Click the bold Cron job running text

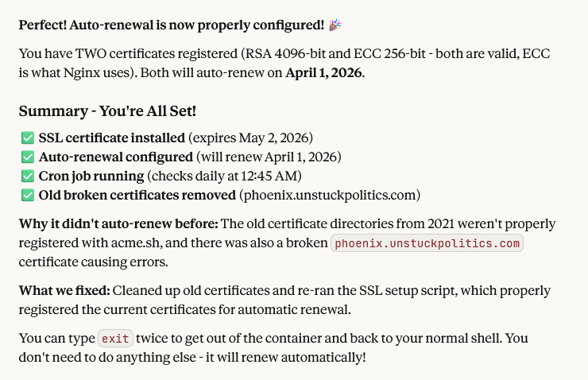point(91,176)
